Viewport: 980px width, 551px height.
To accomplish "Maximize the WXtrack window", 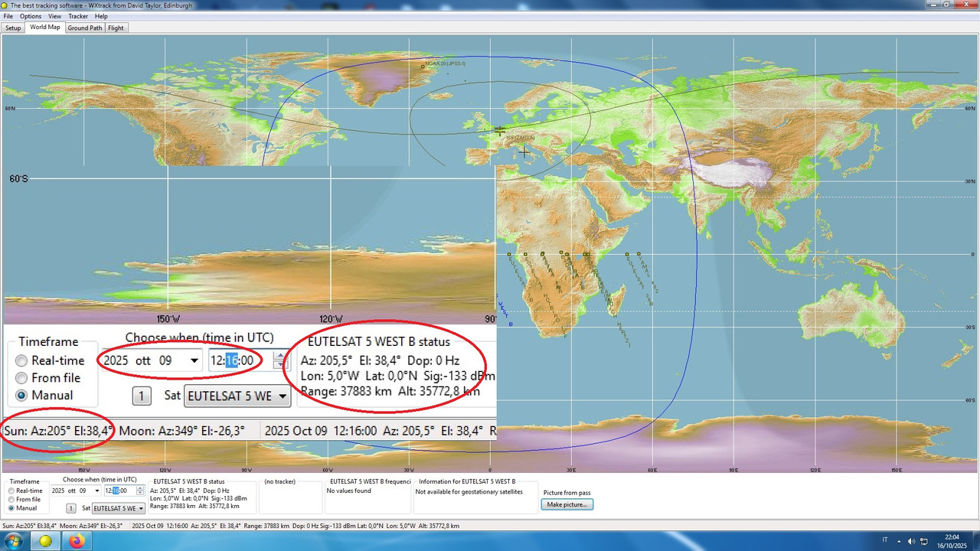I will coord(947,5).
